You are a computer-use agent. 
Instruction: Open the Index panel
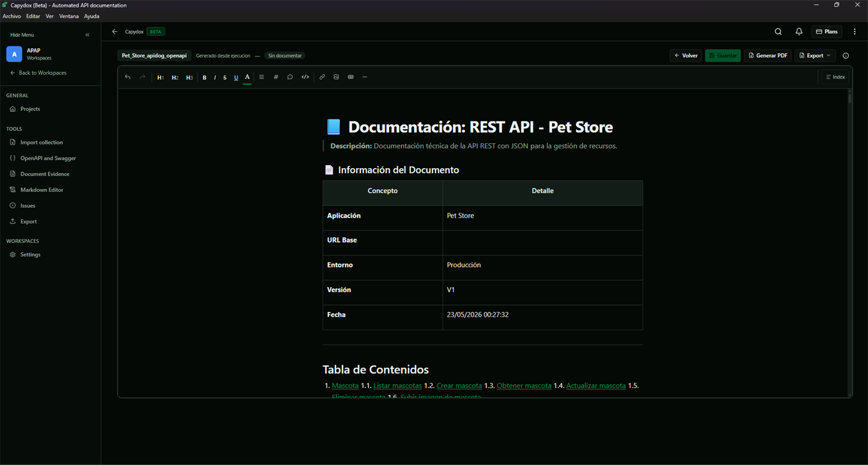click(x=835, y=77)
